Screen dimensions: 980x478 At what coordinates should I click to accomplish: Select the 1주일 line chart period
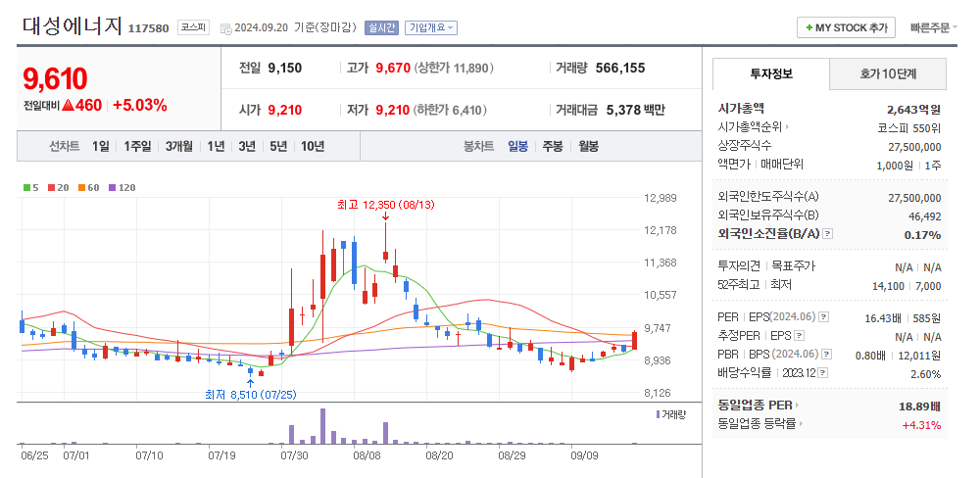(137, 146)
